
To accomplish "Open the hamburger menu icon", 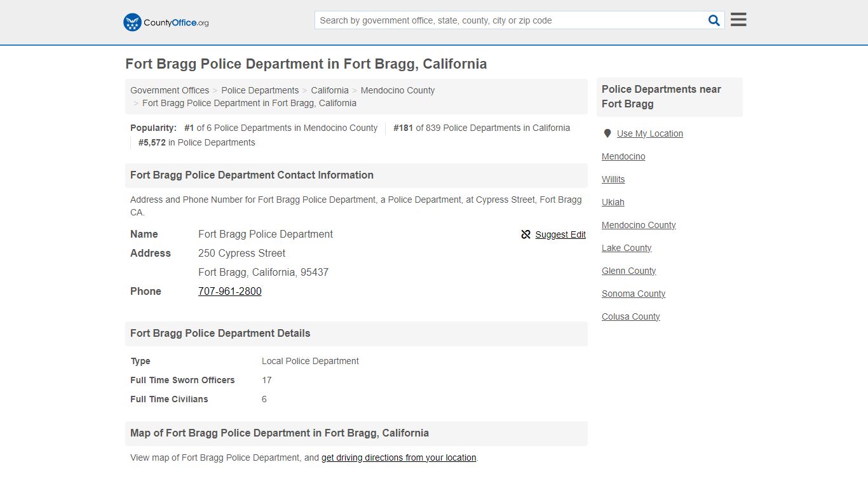I will (738, 20).
